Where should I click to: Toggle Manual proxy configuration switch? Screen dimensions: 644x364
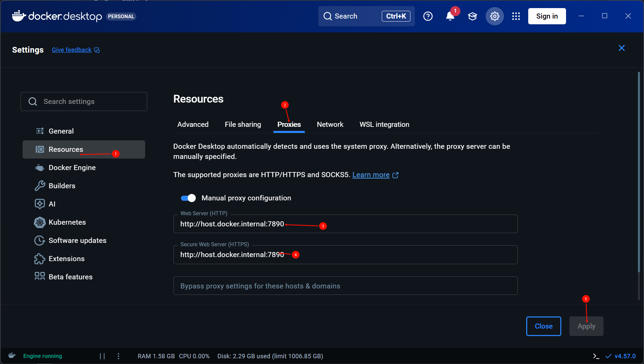click(188, 198)
